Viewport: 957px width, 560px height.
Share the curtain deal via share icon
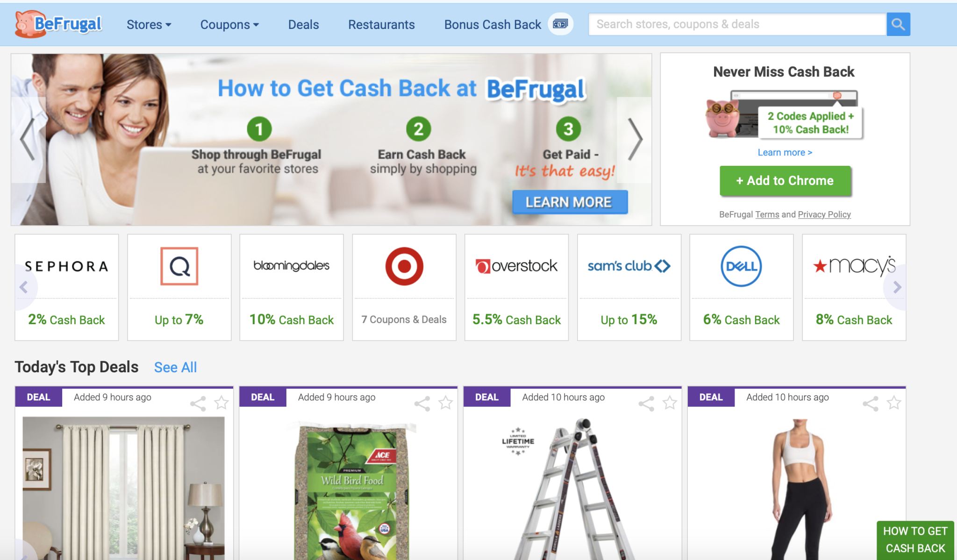tap(198, 403)
